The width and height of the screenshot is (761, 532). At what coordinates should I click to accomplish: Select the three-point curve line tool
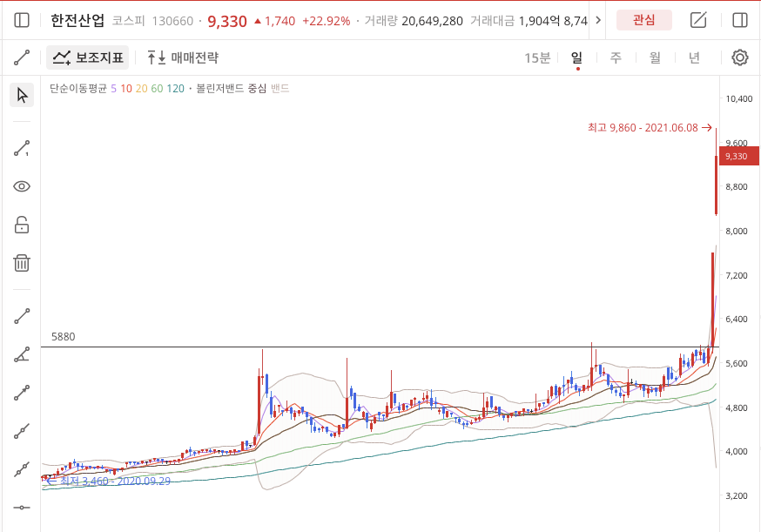pos(22,431)
